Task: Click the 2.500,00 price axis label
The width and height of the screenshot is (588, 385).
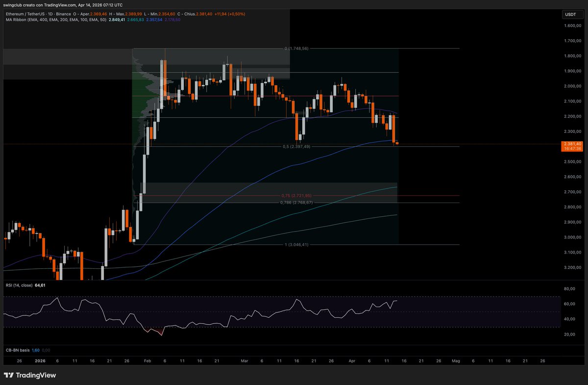Action: coord(572,162)
